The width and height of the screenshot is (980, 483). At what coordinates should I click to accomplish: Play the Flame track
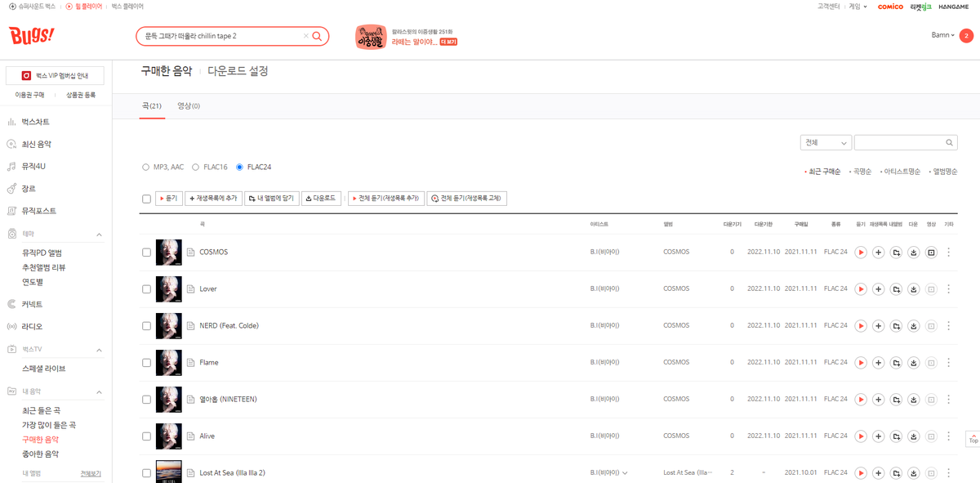(x=861, y=363)
